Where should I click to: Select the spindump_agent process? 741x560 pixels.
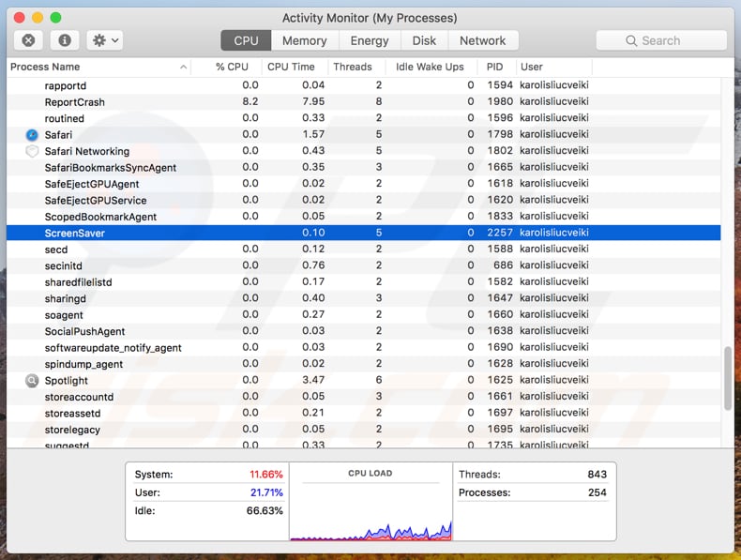(x=83, y=364)
